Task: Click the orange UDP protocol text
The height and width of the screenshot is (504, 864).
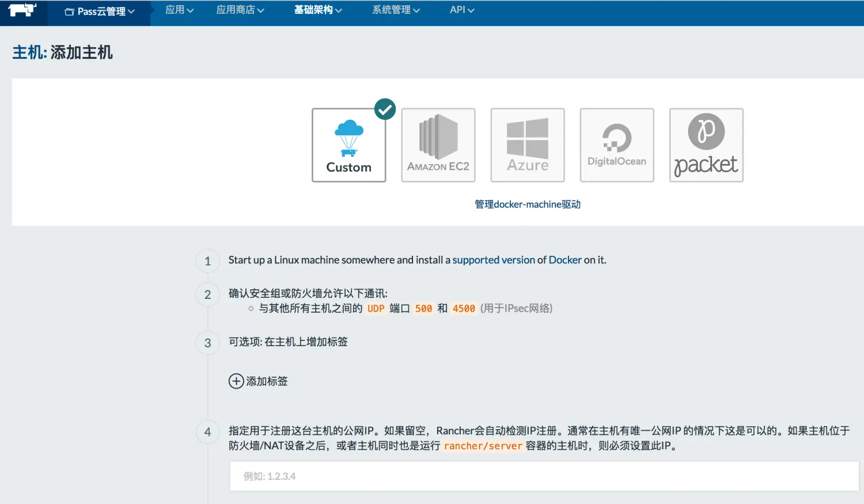Action: (376, 309)
